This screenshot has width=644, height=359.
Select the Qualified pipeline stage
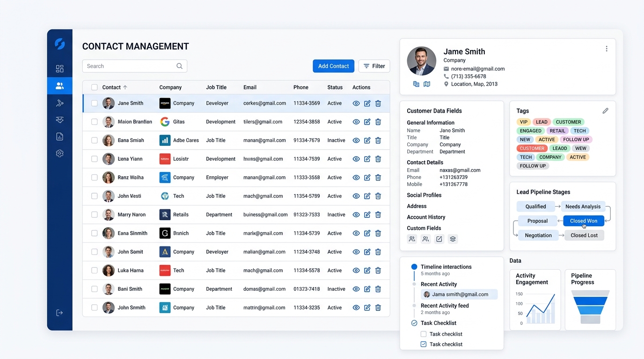pos(535,206)
